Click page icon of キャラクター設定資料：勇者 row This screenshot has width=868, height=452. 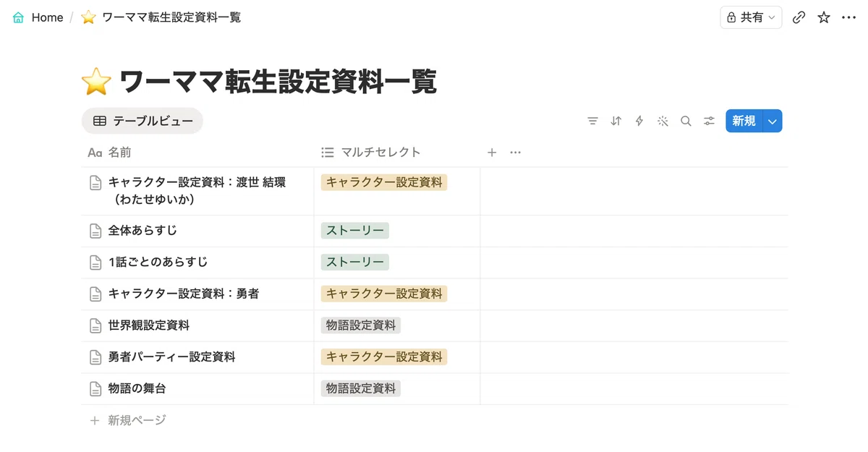point(95,294)
